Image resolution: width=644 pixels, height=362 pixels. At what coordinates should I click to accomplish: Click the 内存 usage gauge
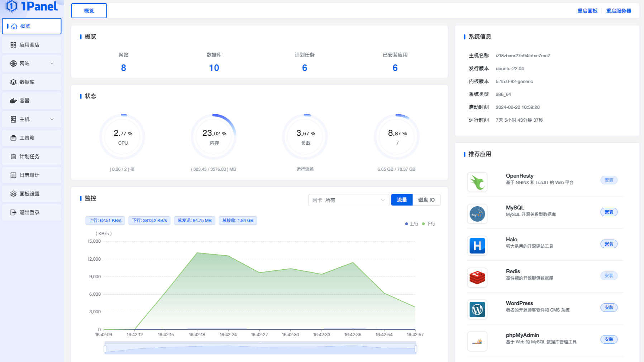click(214, 137)
